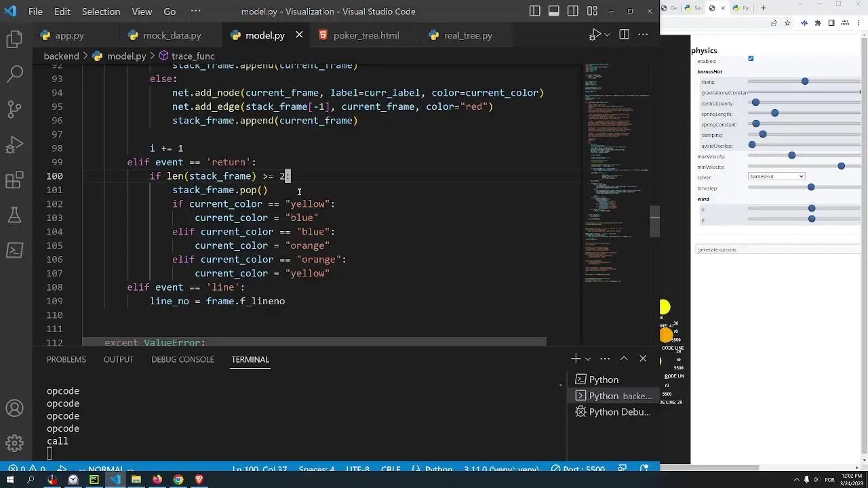Adjust the theta slider in browser
Image resolution: width=868 pixels, height=488 pixels.
point(804,81)
